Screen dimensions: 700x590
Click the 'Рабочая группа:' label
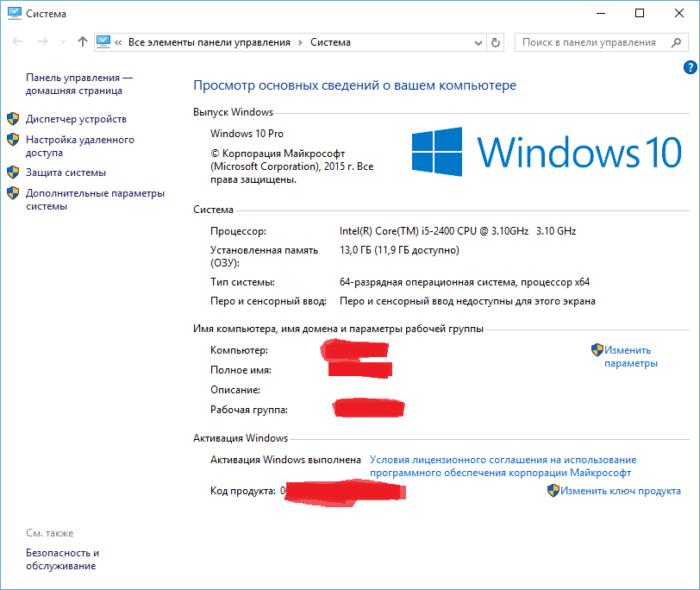(x=249, y=410)
